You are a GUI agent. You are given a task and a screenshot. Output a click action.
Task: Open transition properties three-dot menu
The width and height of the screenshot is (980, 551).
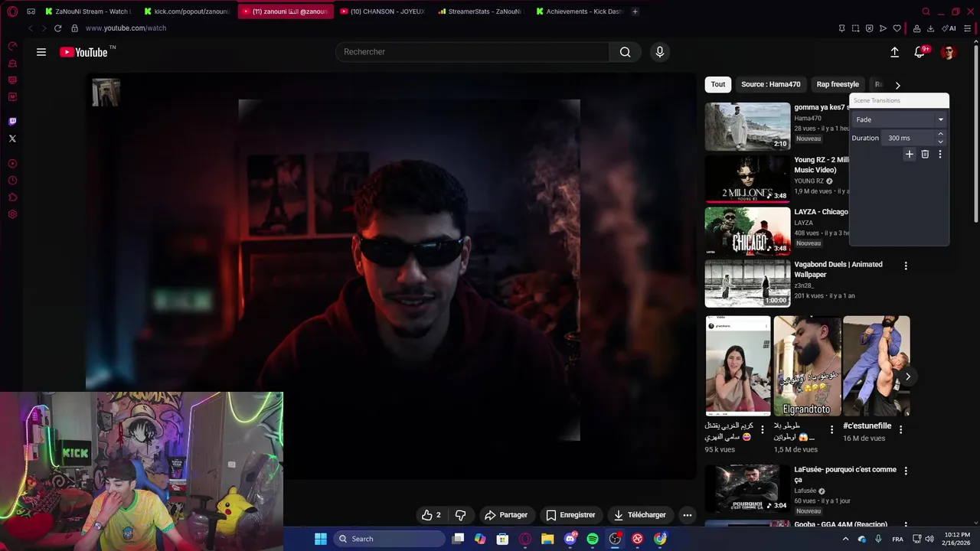(x=940, y=154)
